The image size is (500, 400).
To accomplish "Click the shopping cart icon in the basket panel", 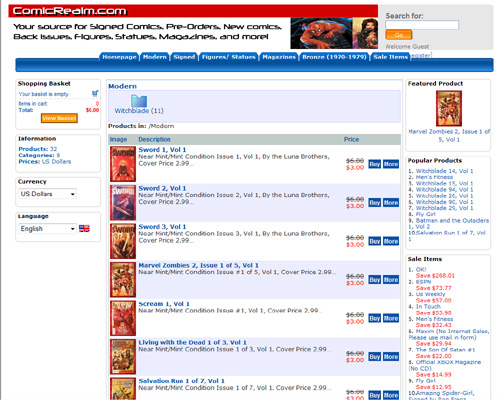I will 95,93.
